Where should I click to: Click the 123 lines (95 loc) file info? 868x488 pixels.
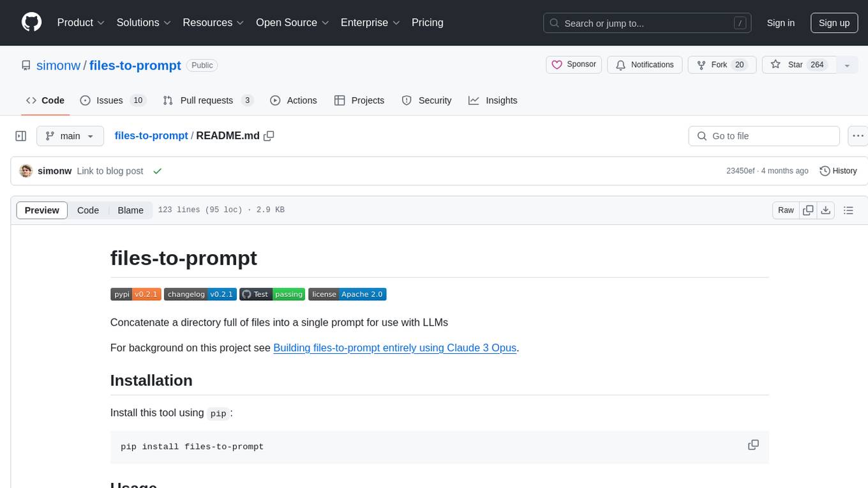(221, 210)
